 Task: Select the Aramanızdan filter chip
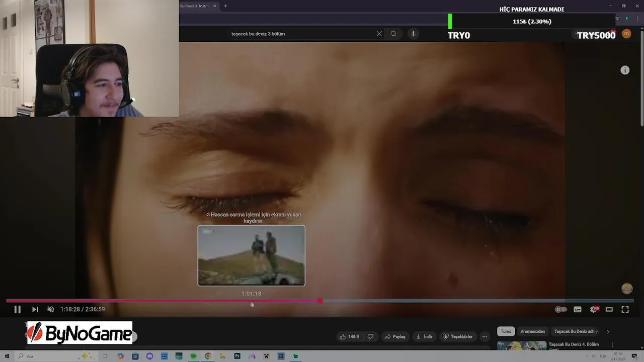click(x=532, y=331)
